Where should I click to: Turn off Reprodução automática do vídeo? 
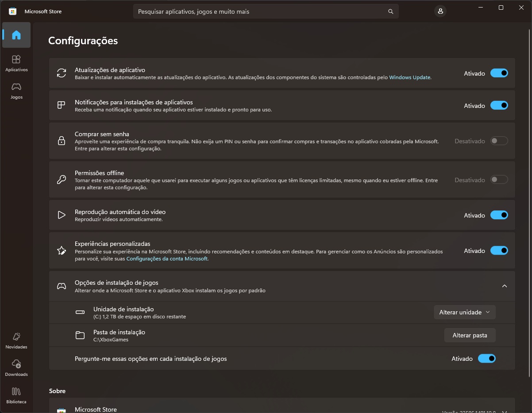(499, 215)
